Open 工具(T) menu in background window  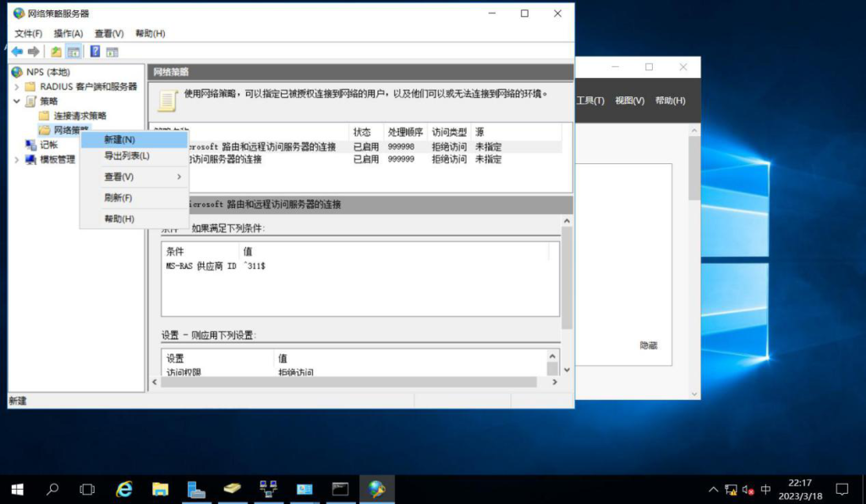pyautogui.click(x=590, y=101)
